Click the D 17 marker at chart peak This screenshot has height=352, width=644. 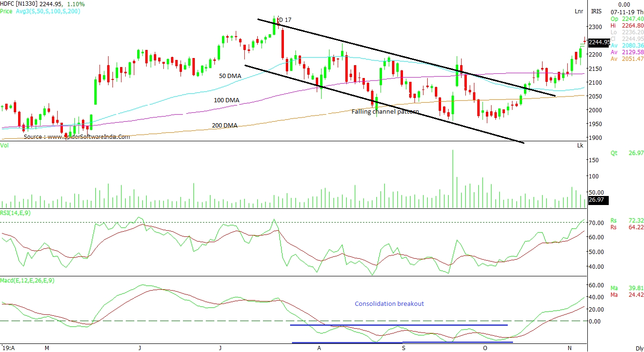point(284,20)
